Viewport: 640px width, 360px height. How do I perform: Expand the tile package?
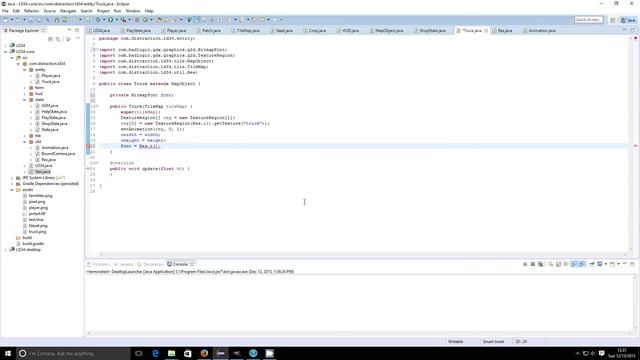(24, 136)
